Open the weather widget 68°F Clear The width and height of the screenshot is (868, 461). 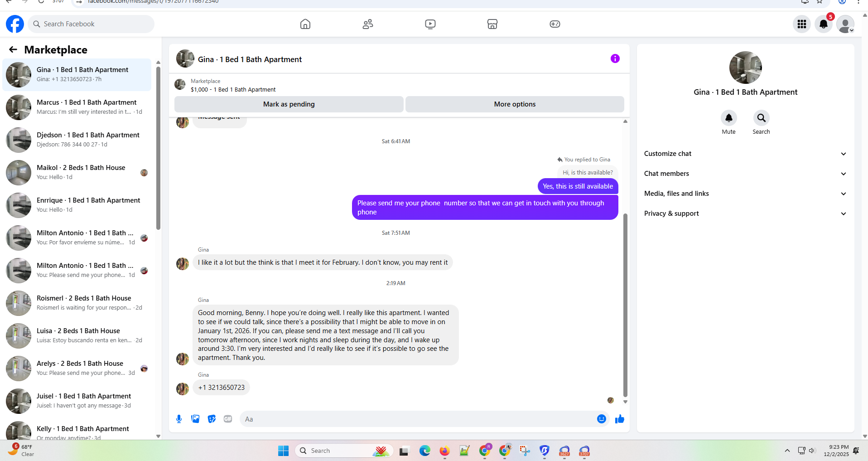coord(21,450)
